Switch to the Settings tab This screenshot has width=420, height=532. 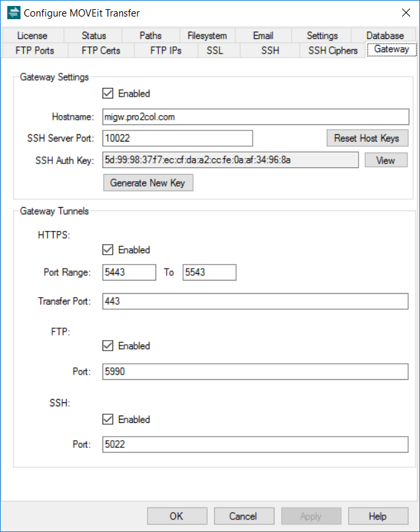(x=322, y=35)
